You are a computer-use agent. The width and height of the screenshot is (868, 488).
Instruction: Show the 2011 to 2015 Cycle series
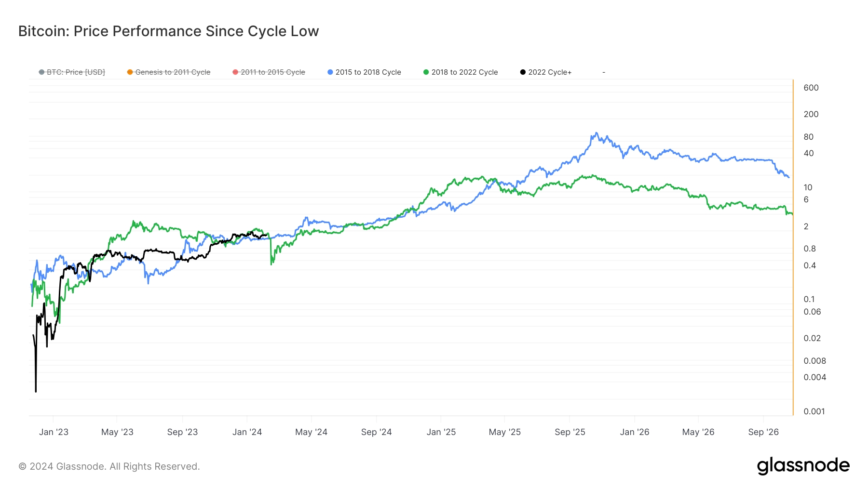click(x=272, y=72)
